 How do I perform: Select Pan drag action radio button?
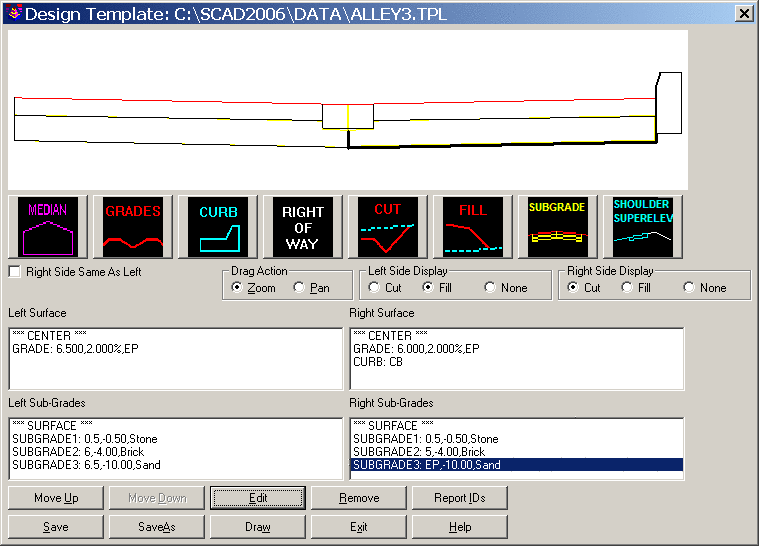coord(299,288)
